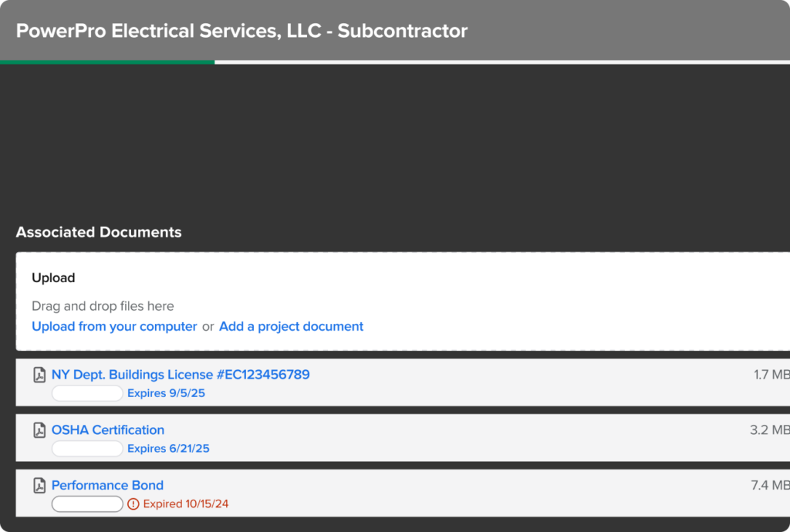Open the NY Dept. Buildings License #EC123456789 document
This screenshot has height=532, width=790.
pyautogui.click(x=180, y=375)
